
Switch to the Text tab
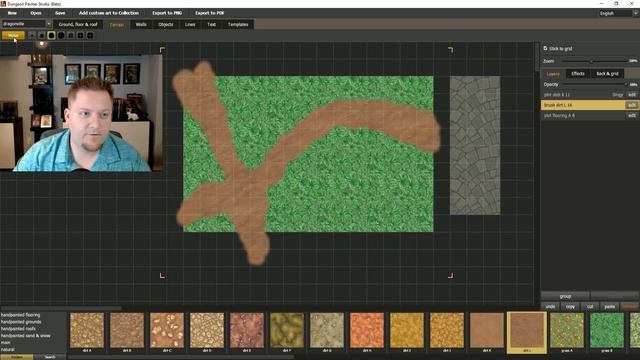pos(211,24)
